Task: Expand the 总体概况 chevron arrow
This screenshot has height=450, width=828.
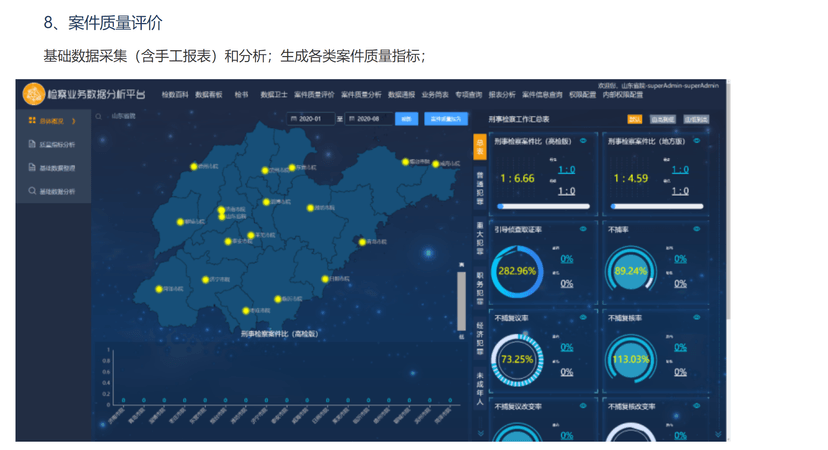Action: coord(73,121)
